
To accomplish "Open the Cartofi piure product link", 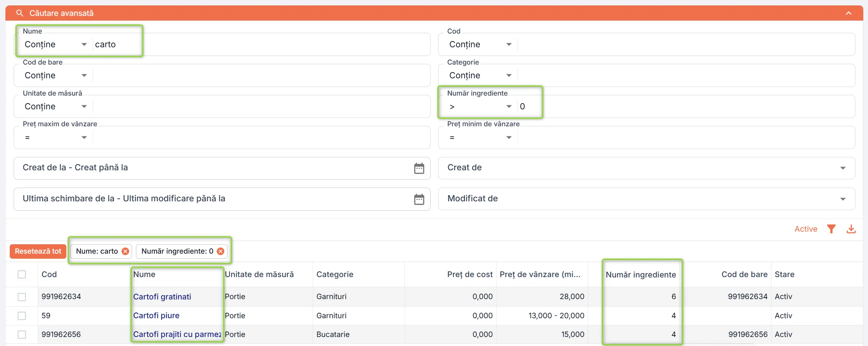I will pos(156,316).
